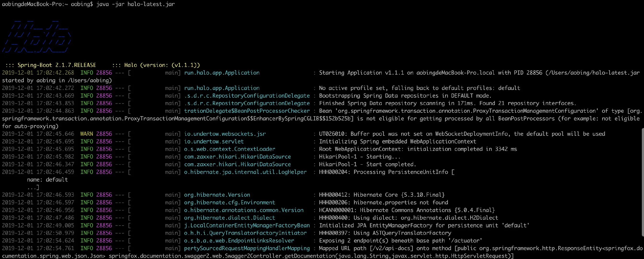Click the 'java -jar halo-latest.jar' command text
The image size is (644, 259).
click(x=135, y=4)
